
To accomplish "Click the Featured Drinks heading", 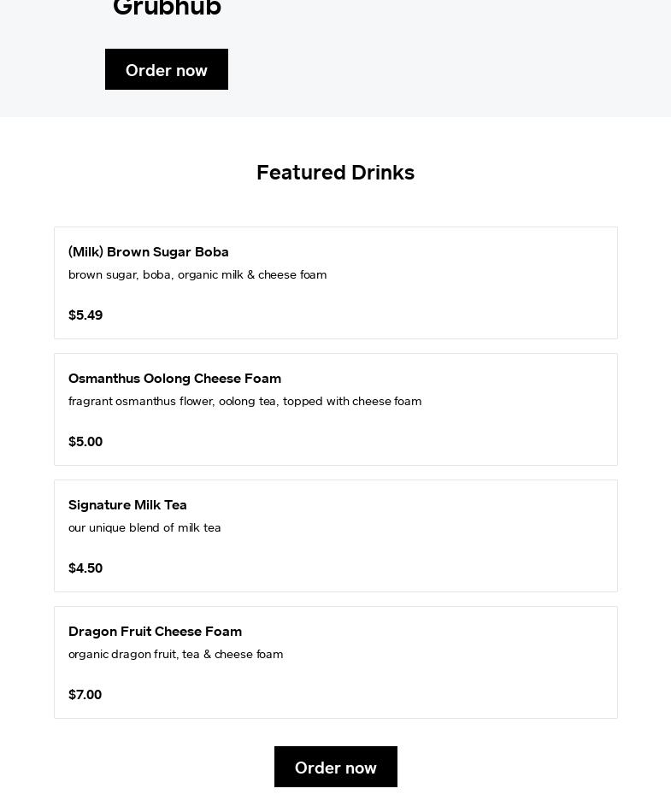I will click(335, 173).
